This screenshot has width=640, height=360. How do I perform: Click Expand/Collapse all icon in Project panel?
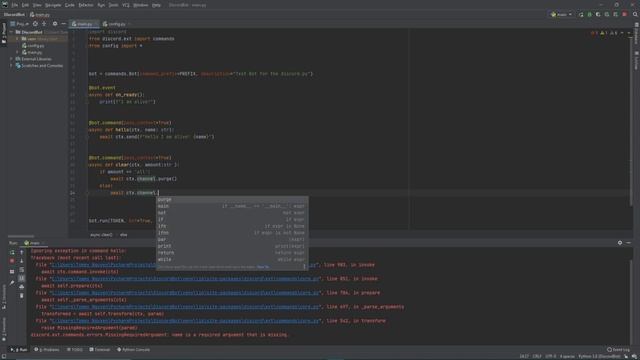tap(44, 24)
